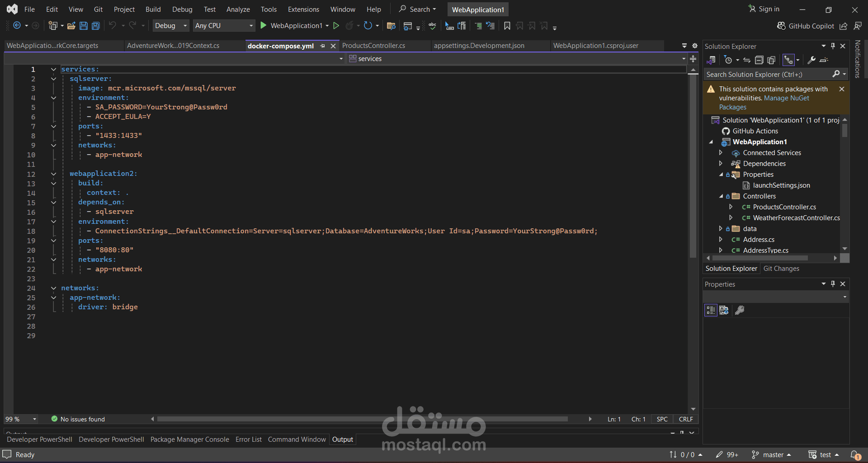Toggle the nested-files view button in Solution Explorer

click(788, 60)
